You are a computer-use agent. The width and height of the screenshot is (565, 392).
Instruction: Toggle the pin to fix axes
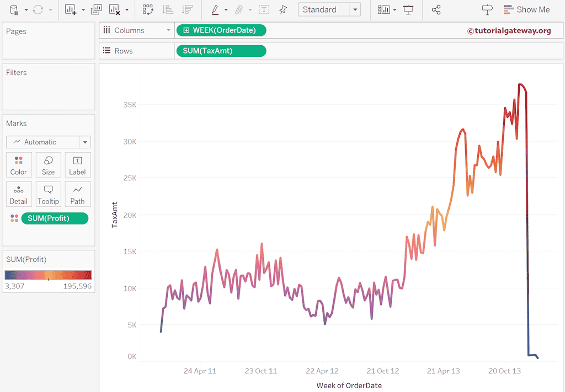tap(282, 9)
